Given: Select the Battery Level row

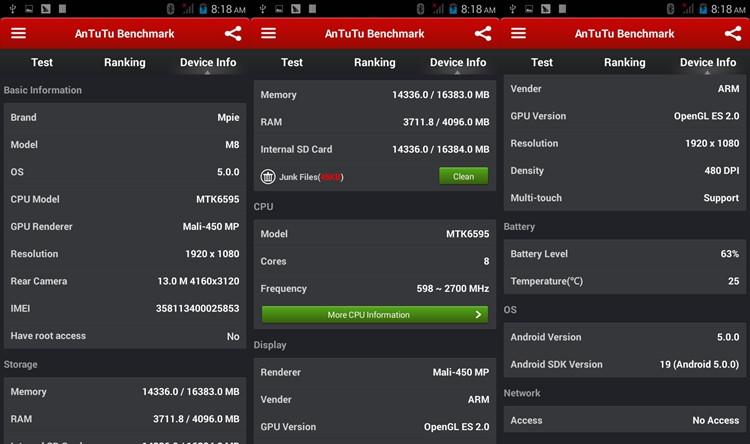Looking at the screenshot, I should pyautogui.click(x=625, y=254).
